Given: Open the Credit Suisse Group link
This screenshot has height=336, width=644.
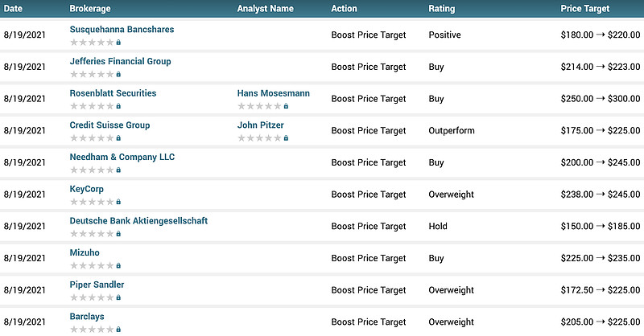Looking at the screenshot, I should [x=109, y=125].
